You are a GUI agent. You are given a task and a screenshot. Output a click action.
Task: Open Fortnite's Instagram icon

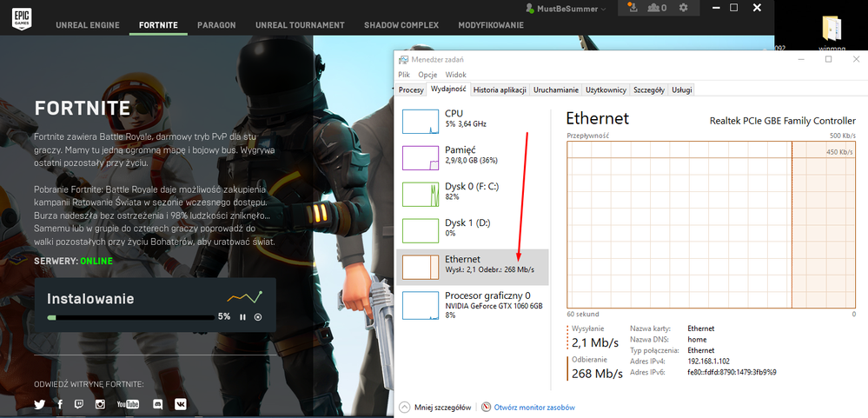101,404
